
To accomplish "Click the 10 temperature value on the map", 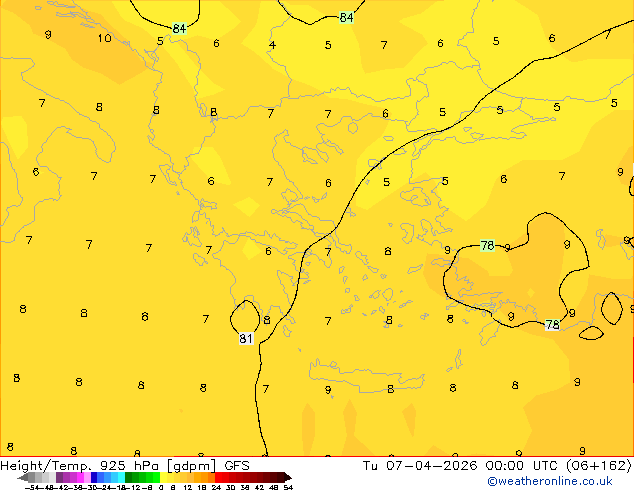I will 104,38.
